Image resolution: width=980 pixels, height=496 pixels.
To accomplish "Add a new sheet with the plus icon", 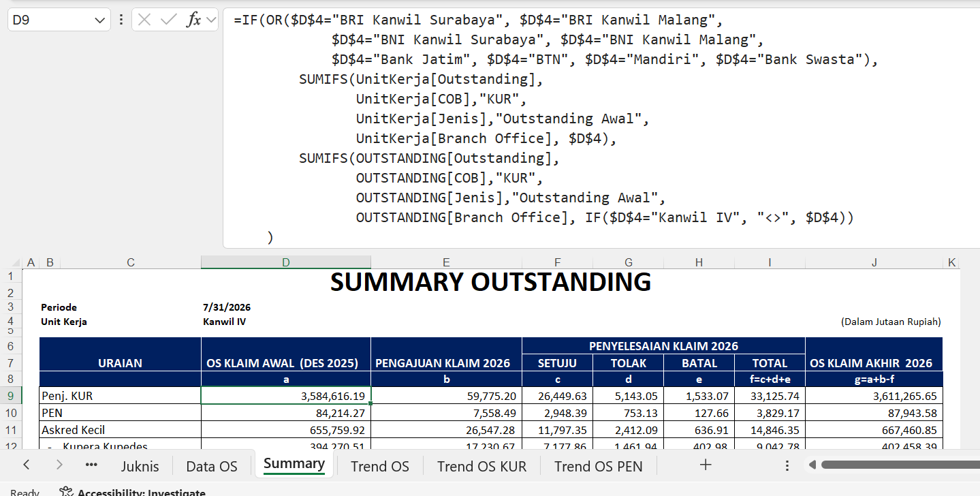I will 706,465.
